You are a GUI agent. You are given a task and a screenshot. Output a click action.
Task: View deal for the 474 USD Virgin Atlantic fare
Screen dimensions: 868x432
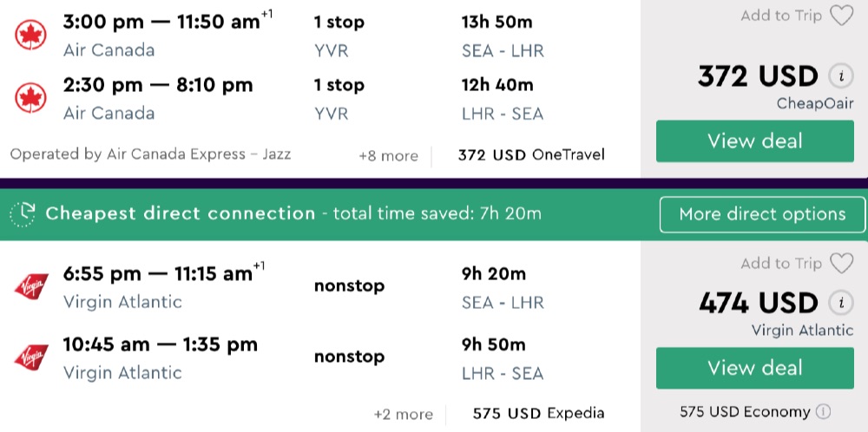point(754,368)
